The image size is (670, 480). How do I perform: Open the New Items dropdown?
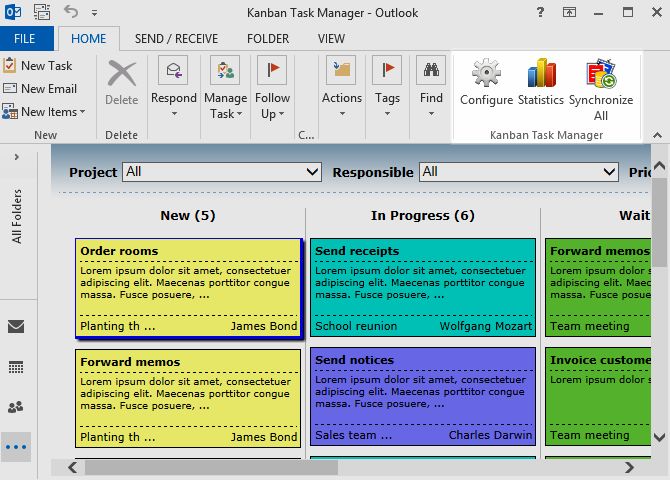click(x=44, y=112)
